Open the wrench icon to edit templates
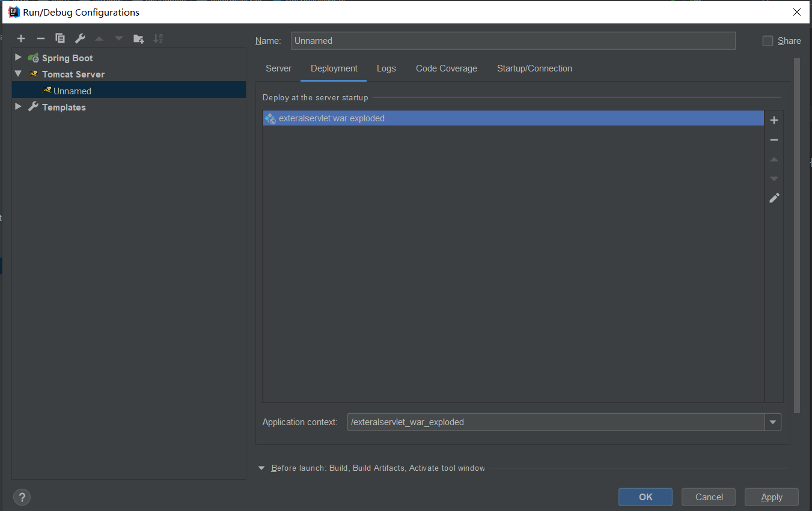Screen dimensions: 812x511 click(x=80, y=38)
